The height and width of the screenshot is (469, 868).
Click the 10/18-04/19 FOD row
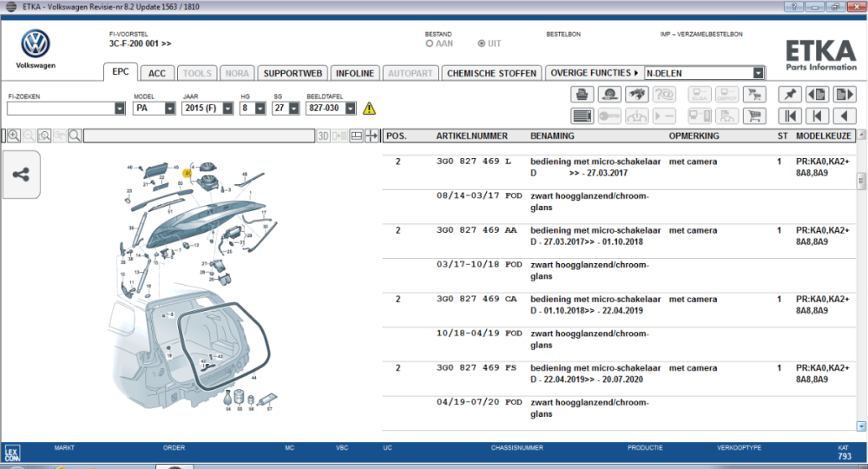(619, 339)
